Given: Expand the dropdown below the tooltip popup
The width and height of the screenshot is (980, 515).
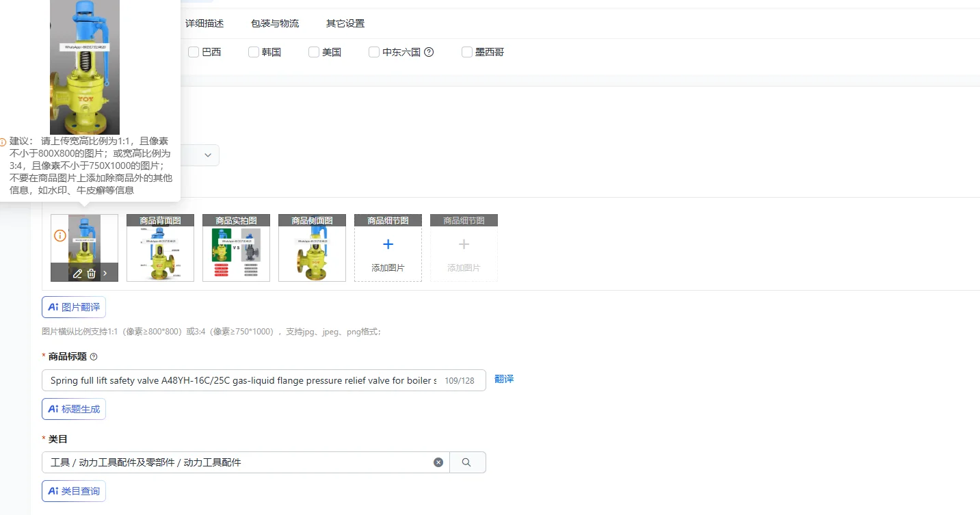Looking at the screenshot, I should [x=208, y=155].
